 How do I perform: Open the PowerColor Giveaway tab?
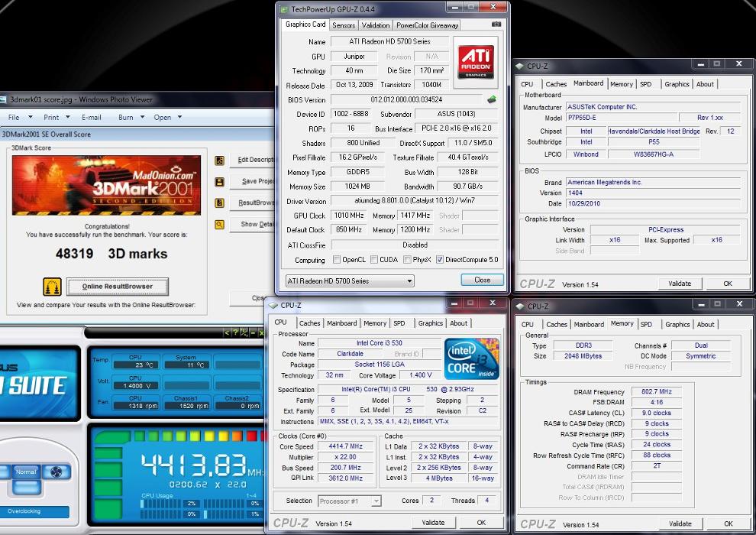click(x=427, y=25)
